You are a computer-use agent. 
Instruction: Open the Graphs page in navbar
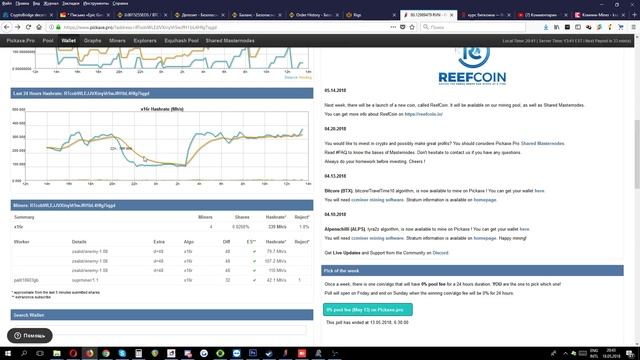pos(92,41)
